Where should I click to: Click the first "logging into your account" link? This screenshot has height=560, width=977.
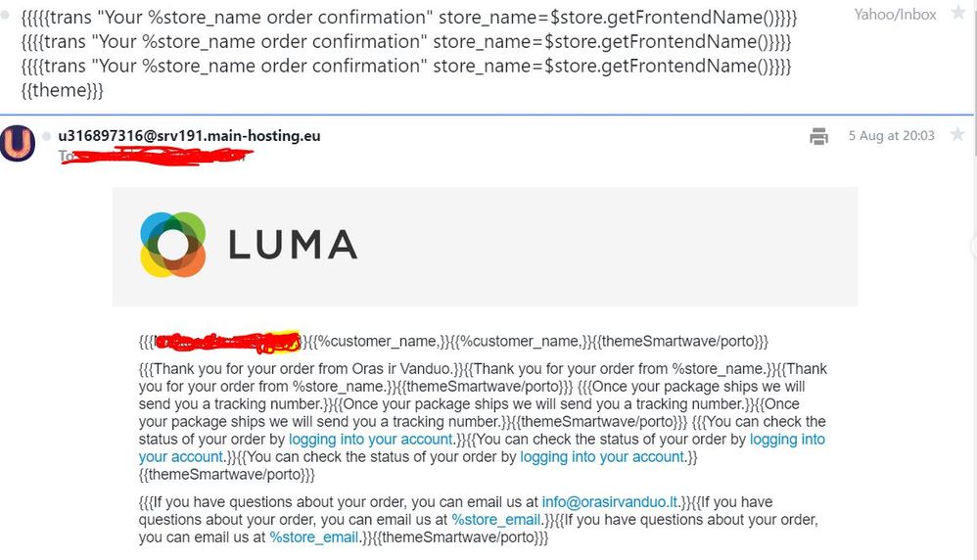[x=371, y=440]
